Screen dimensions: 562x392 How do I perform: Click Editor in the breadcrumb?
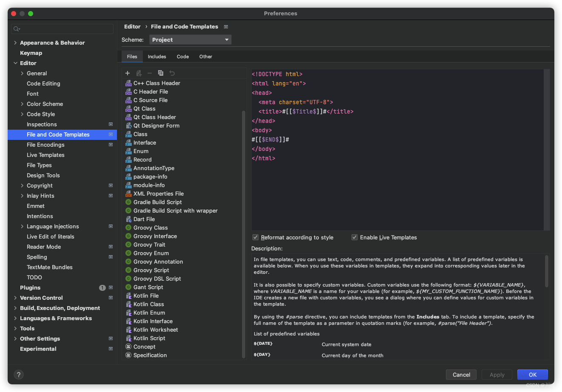[x=132, y=27]
